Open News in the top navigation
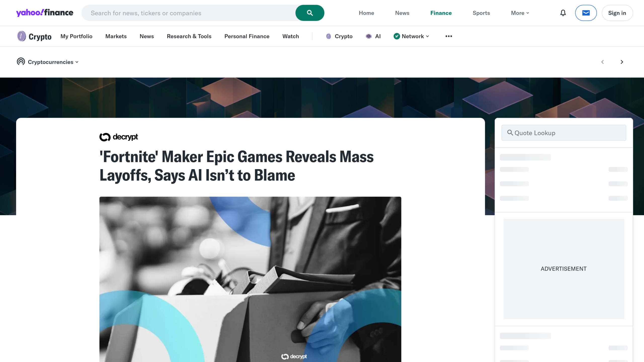The image size is (644, 362). click(402, 13)
